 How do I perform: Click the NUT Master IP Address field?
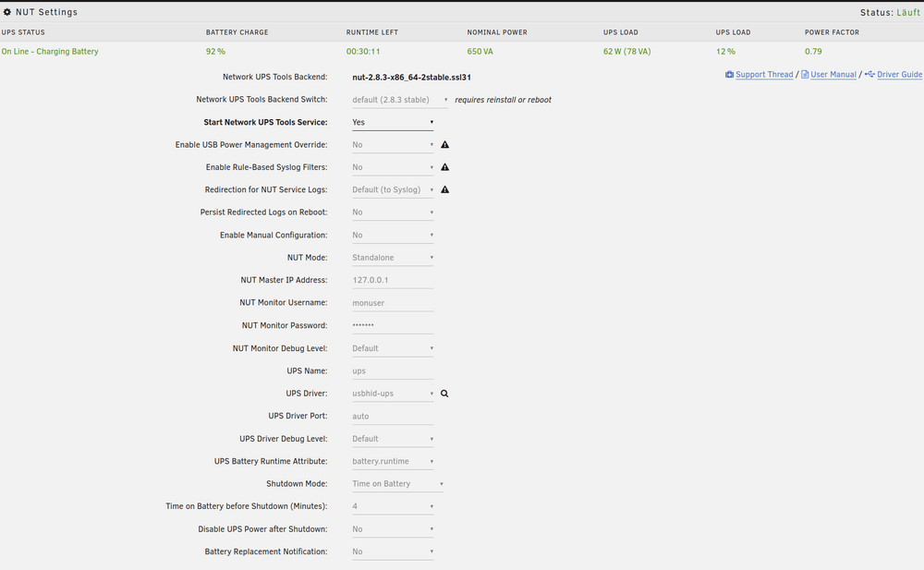393,280
